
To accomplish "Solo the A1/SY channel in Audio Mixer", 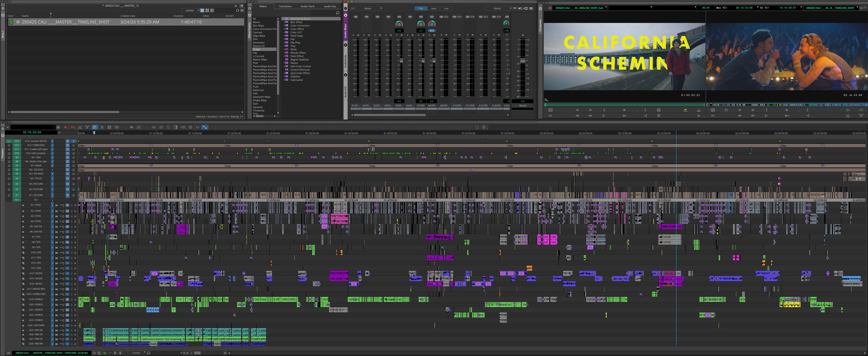I will coord(353,35).
